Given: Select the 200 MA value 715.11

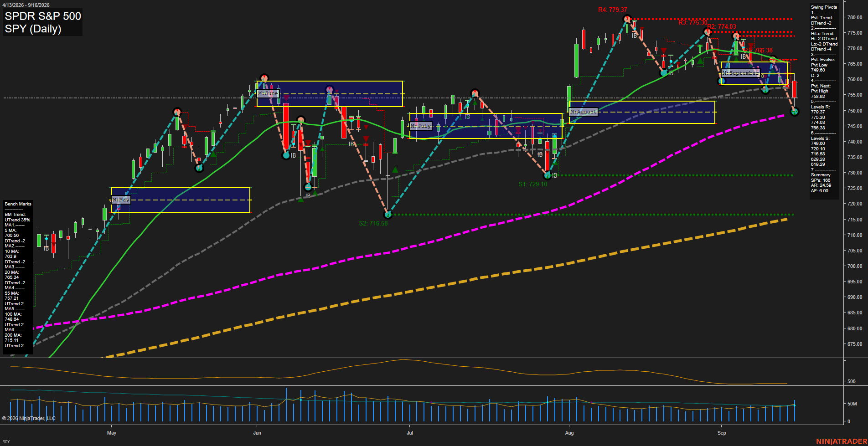Looking at the screenshot, I should point(12,340).
